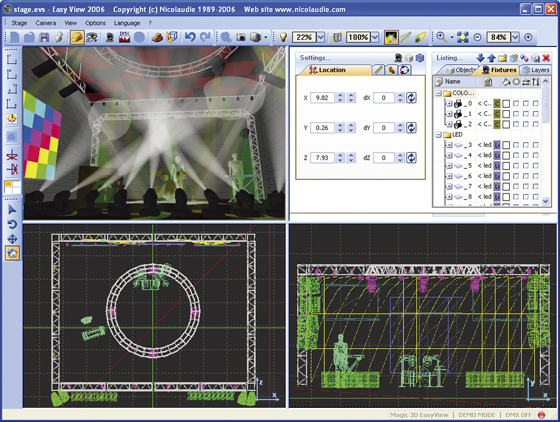
Task: Click the zoom magnifier icon in toolbar
Action: pyautogui.click(x=441, y=37)
